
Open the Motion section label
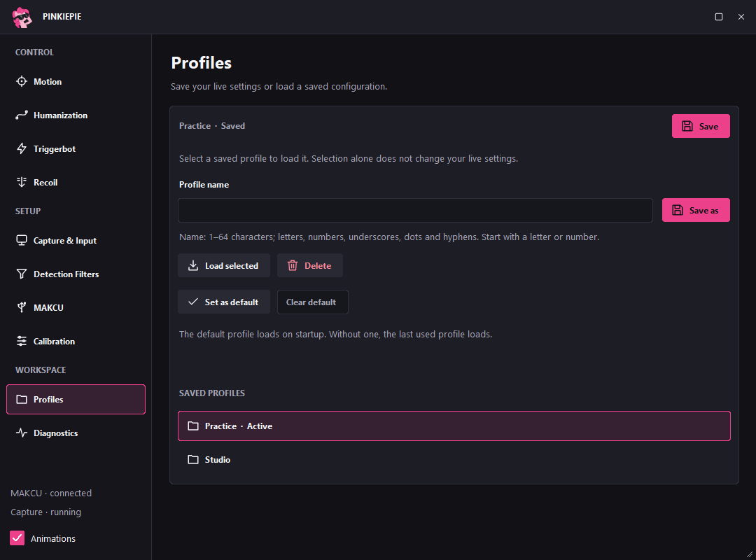(x=48, y=81)
